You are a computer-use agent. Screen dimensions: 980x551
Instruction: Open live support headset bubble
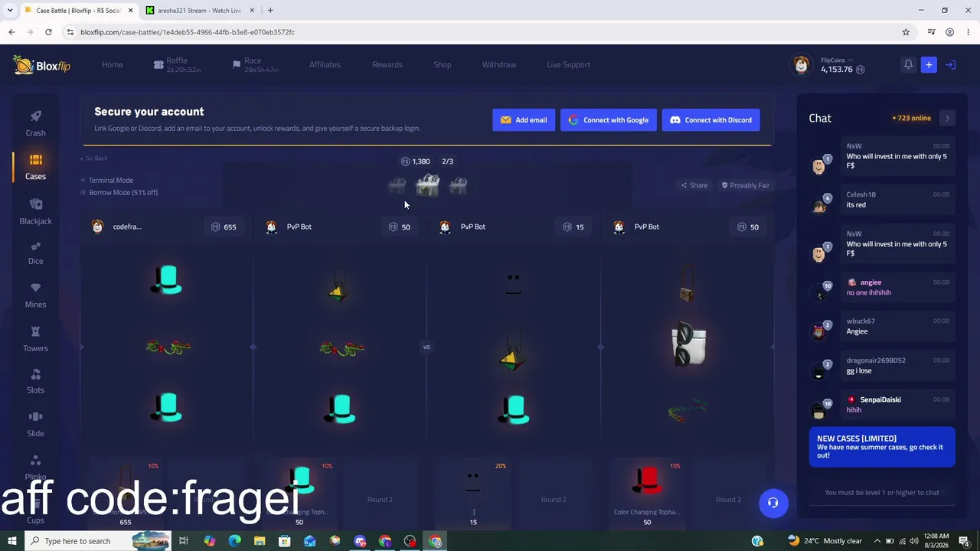click(773, 503)
